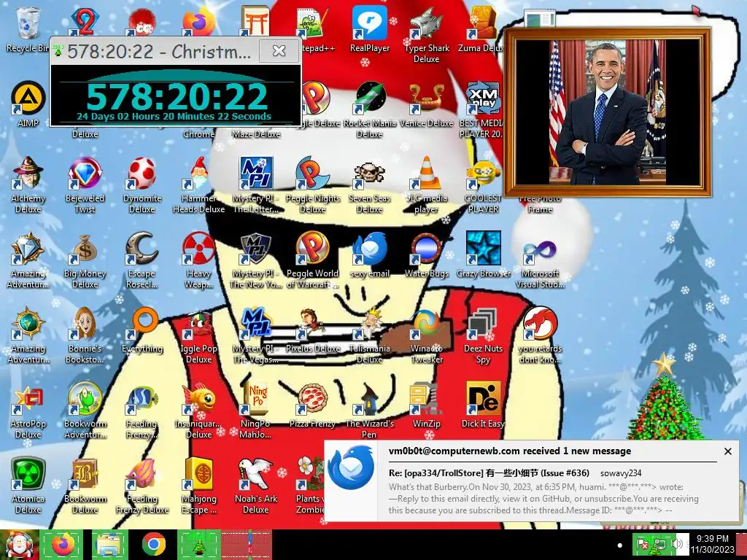Image resolution: width=747 pixels, height=560 pixels.
Task: Launch Chrome from the taskbar
Action: pos(153,545)
